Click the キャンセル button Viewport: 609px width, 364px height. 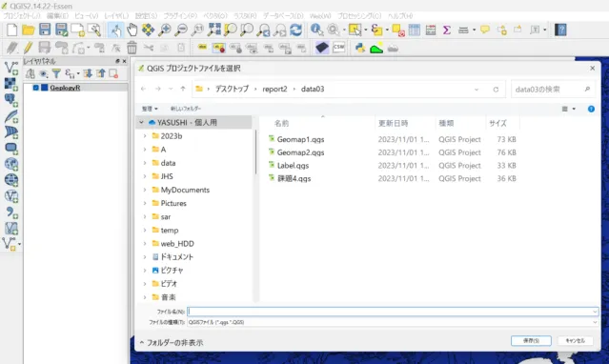pyautogui.click(x=576, y=341)
